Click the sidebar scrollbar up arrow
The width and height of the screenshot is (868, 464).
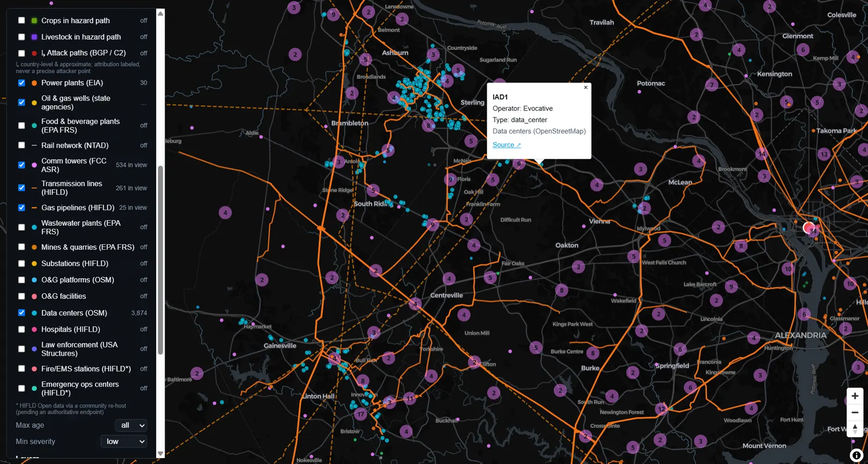[161, 13]
